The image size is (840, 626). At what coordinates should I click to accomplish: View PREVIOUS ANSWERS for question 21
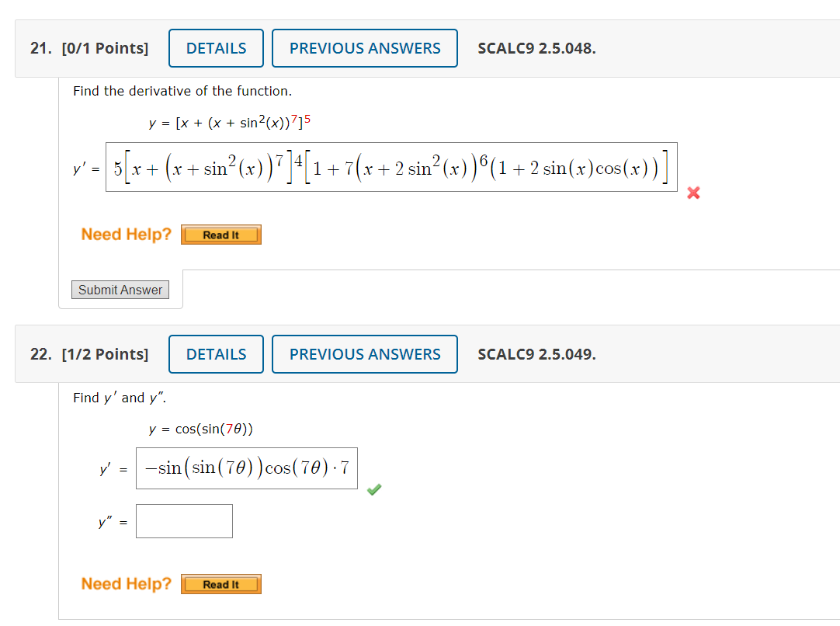click(x=364, y=47)
